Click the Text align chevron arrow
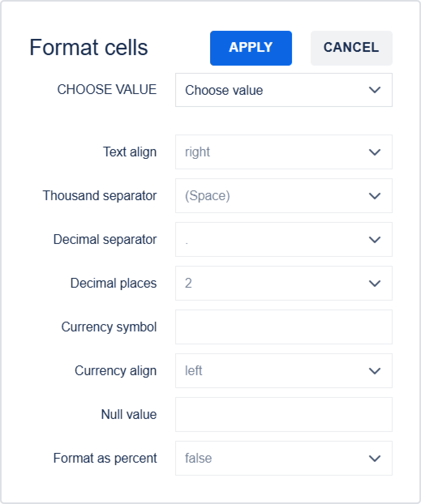 (375, 152)
